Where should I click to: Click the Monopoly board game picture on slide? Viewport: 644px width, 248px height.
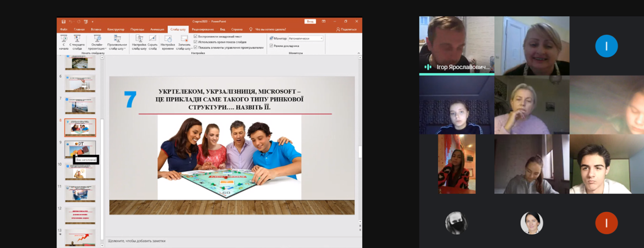pos(229,157)
